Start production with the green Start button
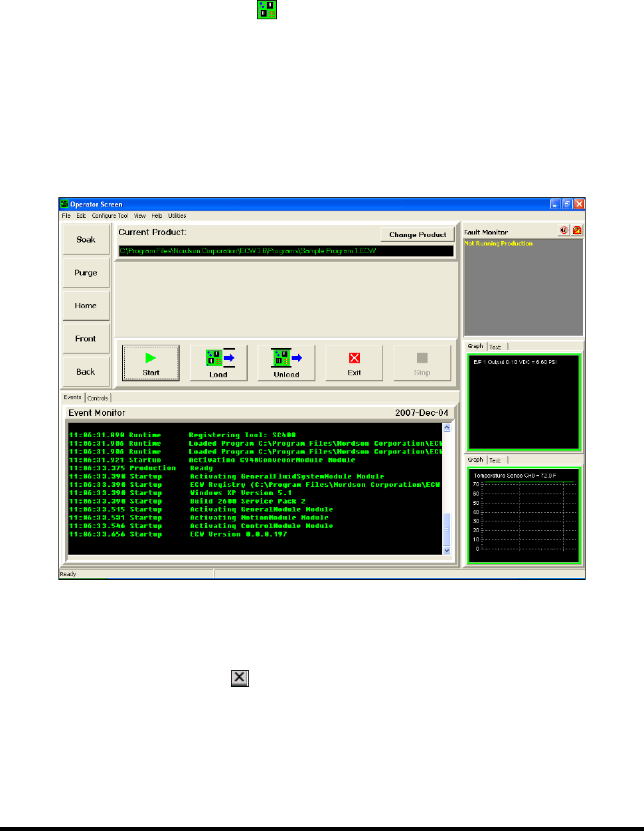This screenshot has height=831, width=644. (151, 363)
